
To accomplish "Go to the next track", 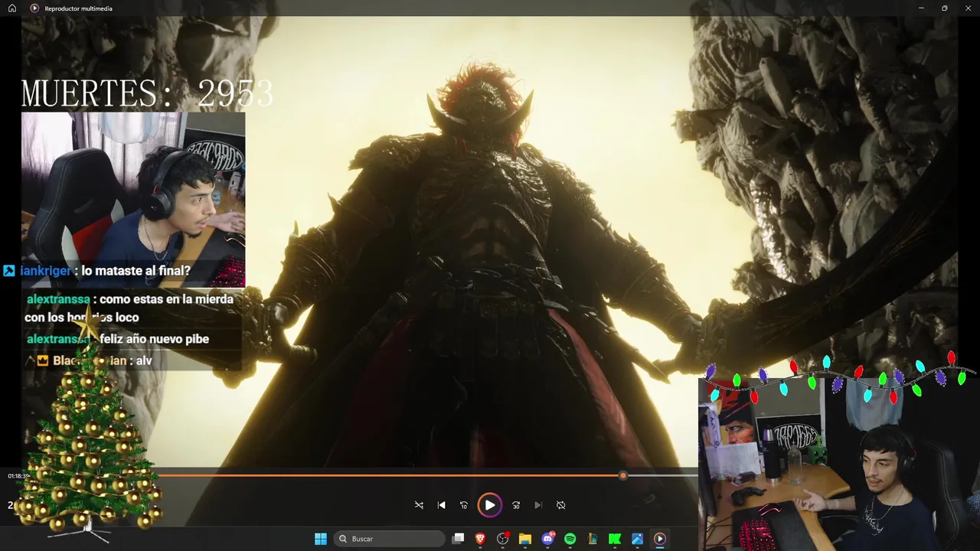I will pyautogui.click(x=538, y=505).
